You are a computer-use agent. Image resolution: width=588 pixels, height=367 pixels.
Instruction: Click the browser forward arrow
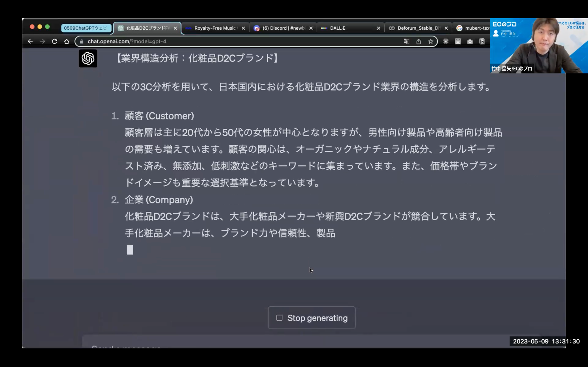(42, 42)
